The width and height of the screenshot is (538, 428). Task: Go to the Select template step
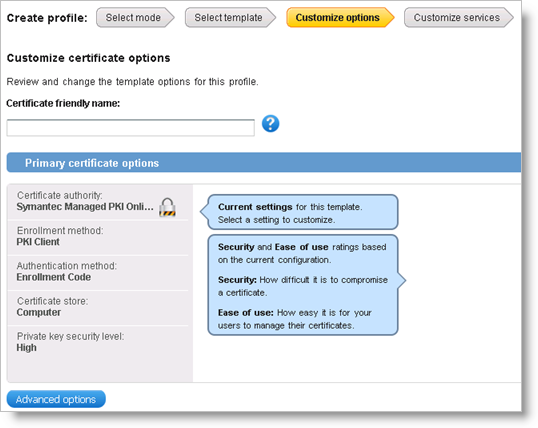(x=230, y=18)
